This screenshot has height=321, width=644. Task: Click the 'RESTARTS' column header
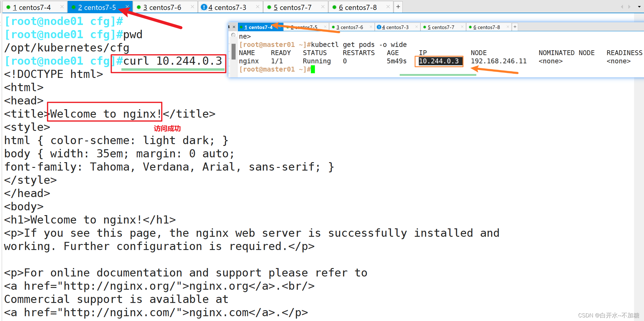click(x=359, y=53)
